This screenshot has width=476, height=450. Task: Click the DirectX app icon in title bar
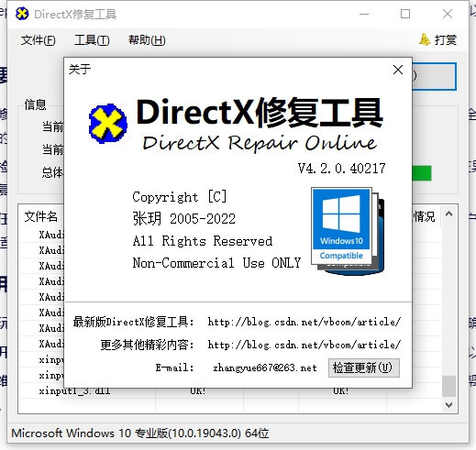click(22, 14)
